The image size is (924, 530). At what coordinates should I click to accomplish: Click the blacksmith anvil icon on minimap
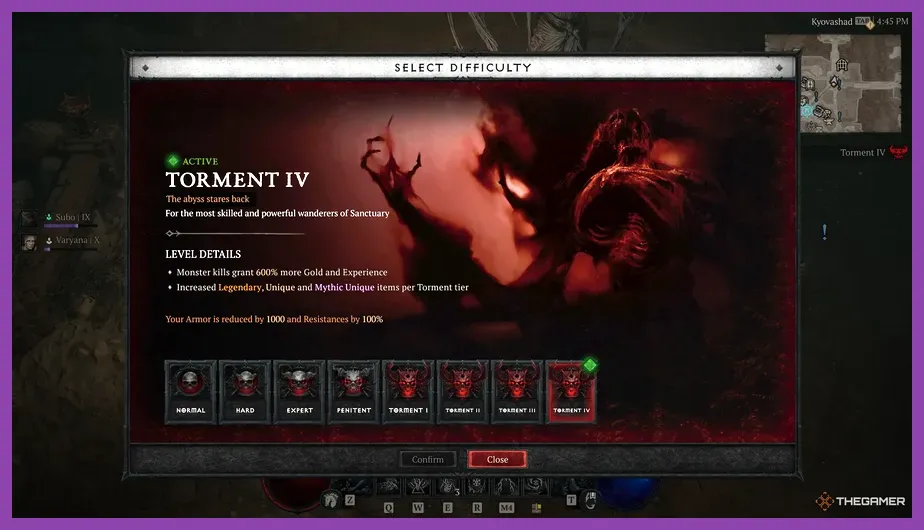point(829,121)
